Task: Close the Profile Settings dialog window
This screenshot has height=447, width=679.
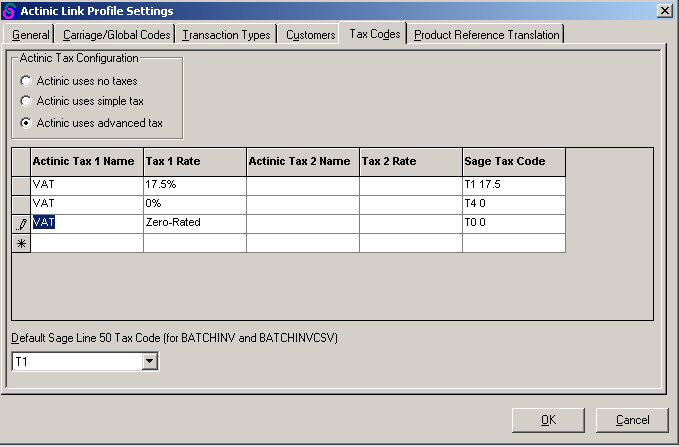Action: [x=664, y=10]
